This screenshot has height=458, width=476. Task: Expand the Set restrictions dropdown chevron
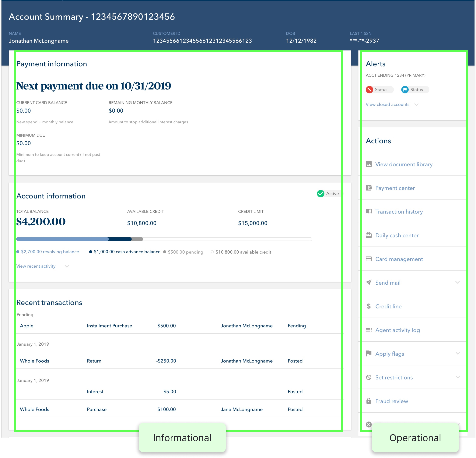click(x=457, y=377)
